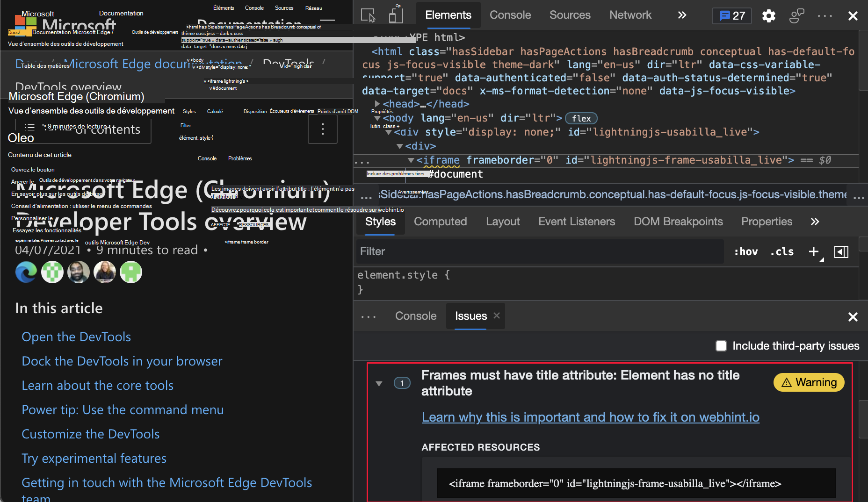Enable Include third-party issues checkbox

tap(721, 346)
